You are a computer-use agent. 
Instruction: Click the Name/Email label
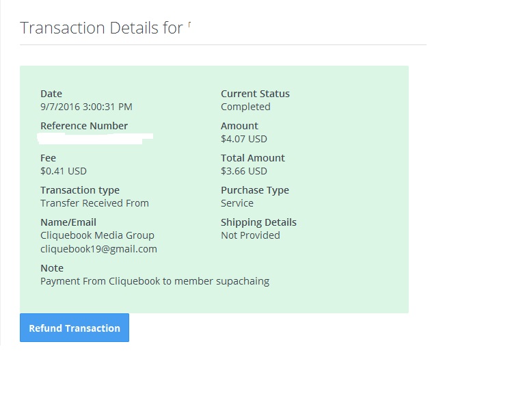click(x=68, y=222)
